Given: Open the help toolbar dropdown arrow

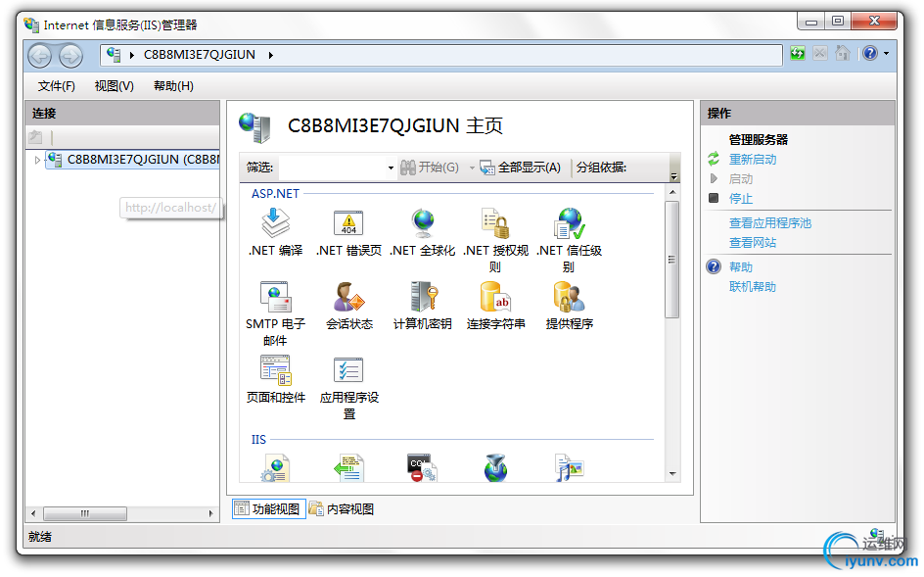Looking at the screenshot, I should pos(886,54).
